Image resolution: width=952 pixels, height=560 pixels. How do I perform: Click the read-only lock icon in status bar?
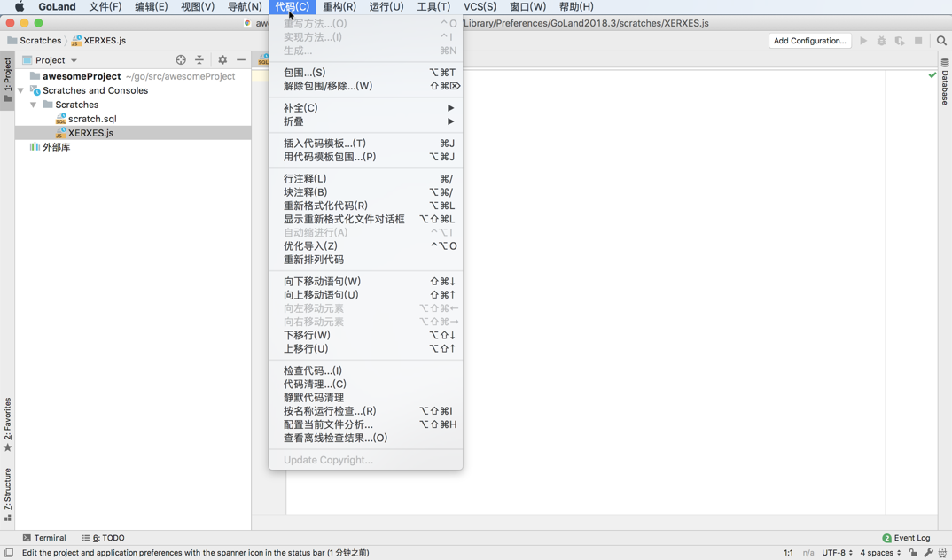point(913,553)
